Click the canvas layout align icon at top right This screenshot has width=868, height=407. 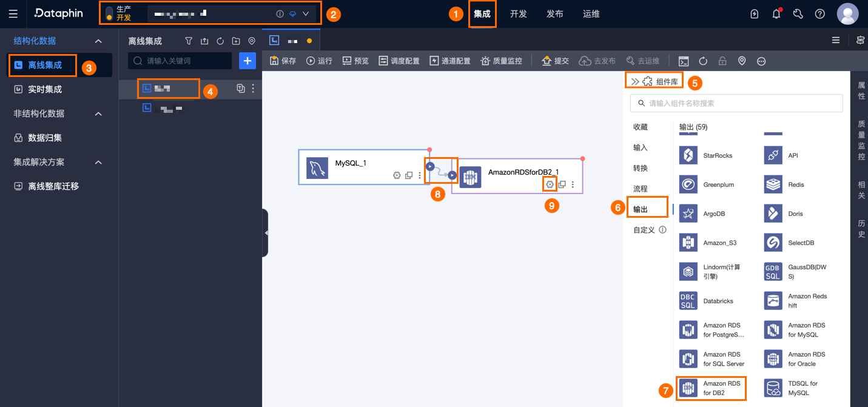860,40
